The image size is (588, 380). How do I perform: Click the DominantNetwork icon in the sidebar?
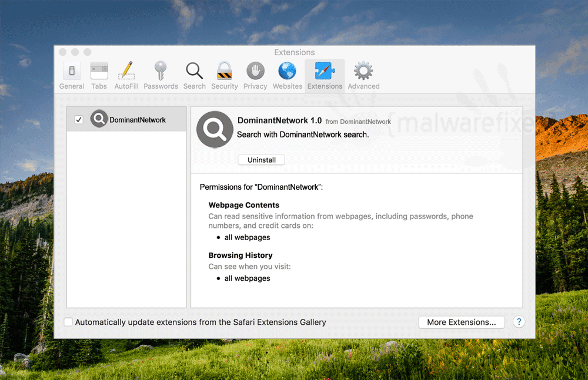(99, 119)
